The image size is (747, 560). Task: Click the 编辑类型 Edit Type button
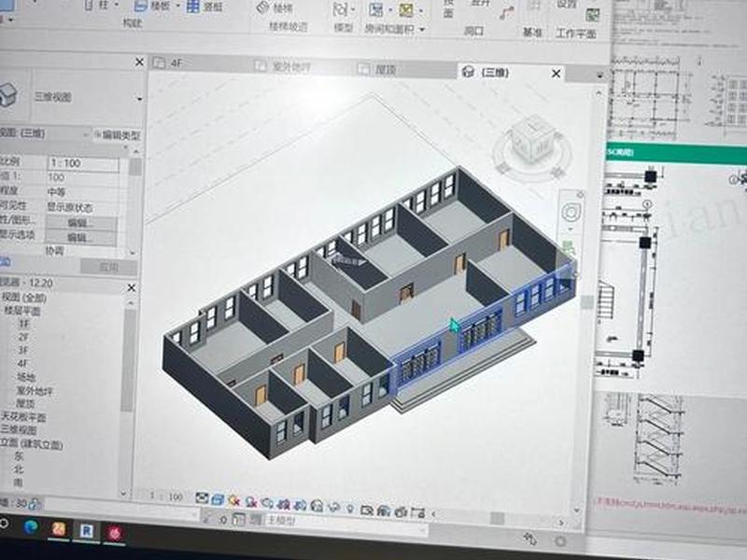(118, 135)
